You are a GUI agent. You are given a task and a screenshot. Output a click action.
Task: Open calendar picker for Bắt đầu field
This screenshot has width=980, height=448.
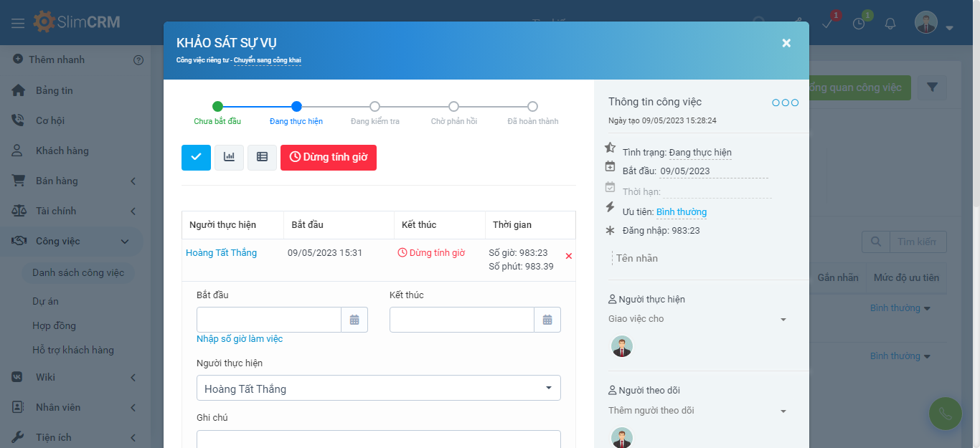354,320
